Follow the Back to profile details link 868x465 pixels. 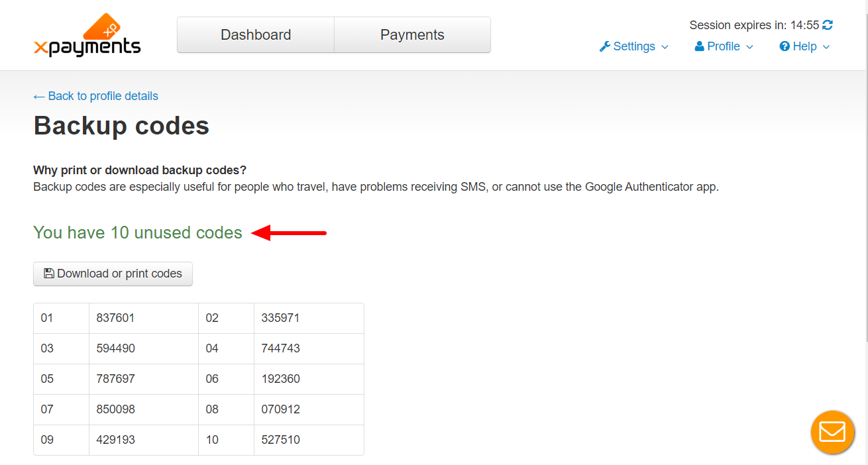pyautogui.click(x=95, y=96)
